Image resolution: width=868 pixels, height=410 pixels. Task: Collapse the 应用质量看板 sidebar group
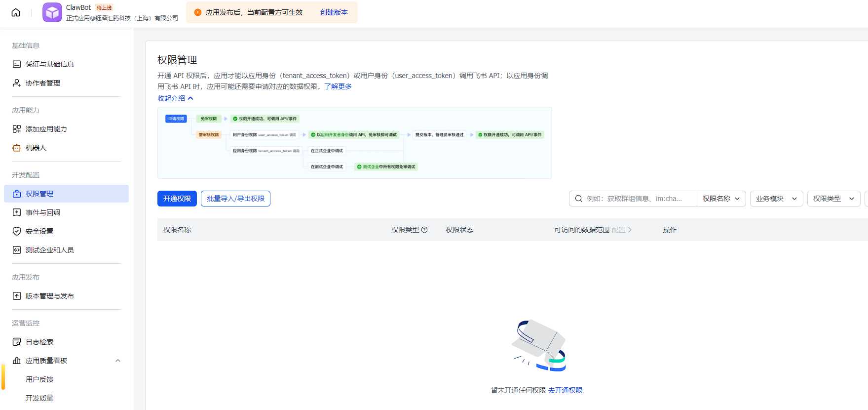coord(118,361)
